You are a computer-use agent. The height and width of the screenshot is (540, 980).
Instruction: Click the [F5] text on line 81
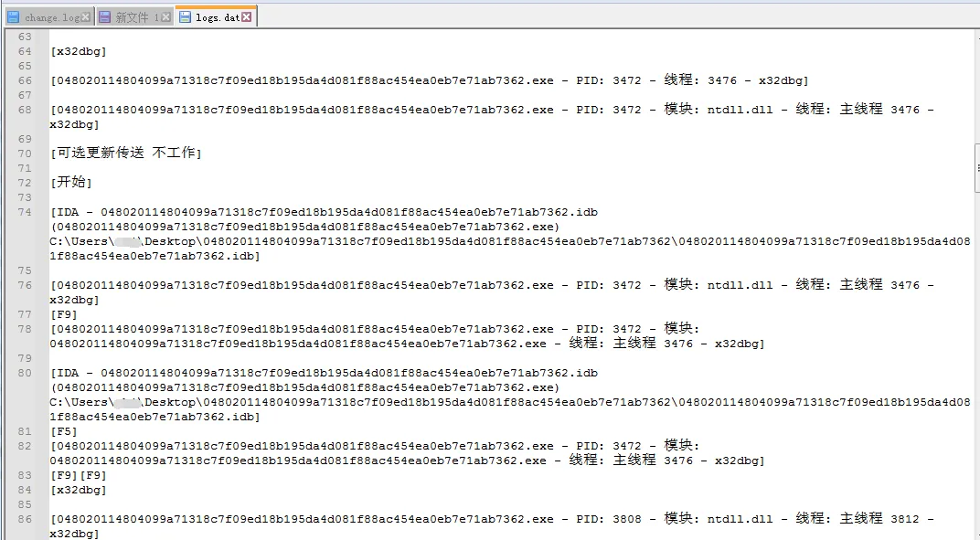[x=64, y=431]
